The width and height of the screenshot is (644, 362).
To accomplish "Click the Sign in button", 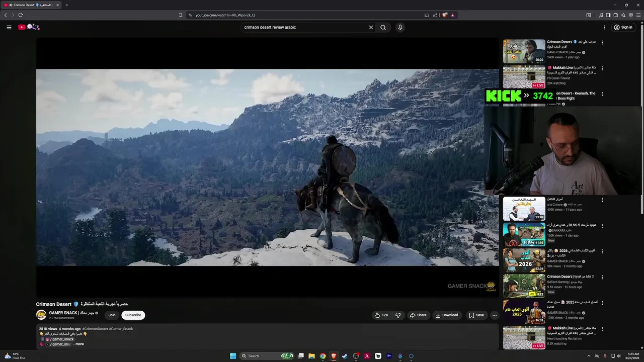I will [623, 27].
